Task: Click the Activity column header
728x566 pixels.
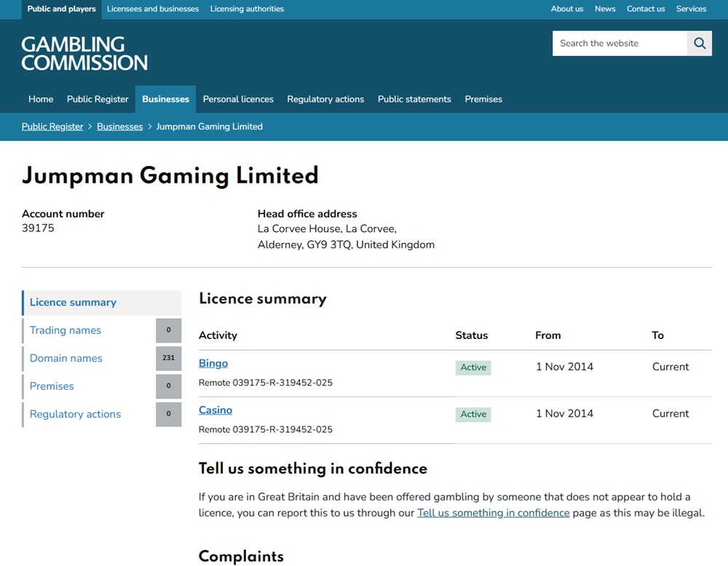Action: coord(218,335)
